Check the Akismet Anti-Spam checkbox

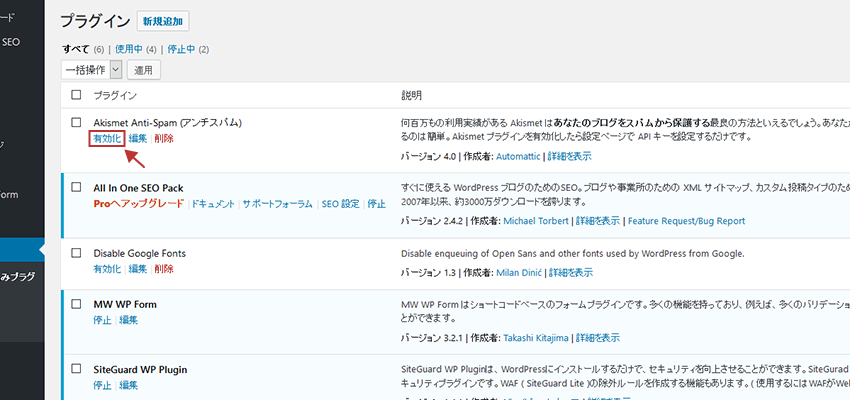pos(76,122)
